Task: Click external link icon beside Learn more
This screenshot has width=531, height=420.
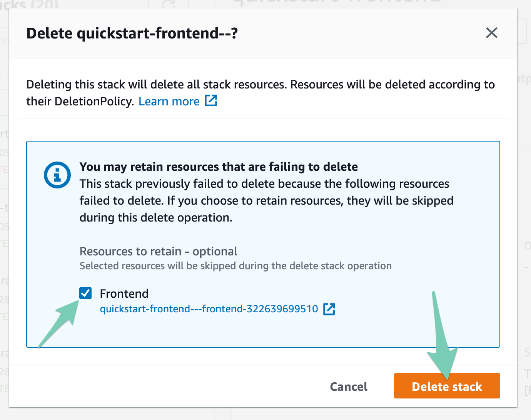Action: pyautogui.click(x=211, y=101)
